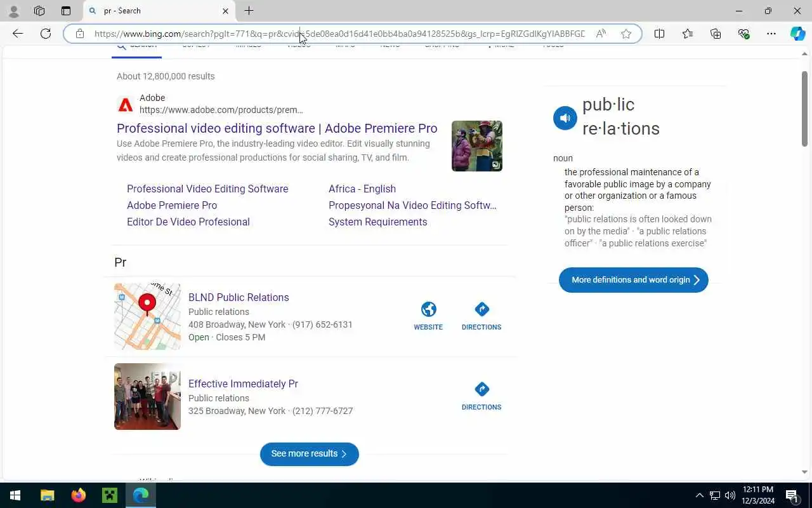Select the 'pr - Search' browser tab
This screenshot has width=812, height=508.
click(159, 11)
